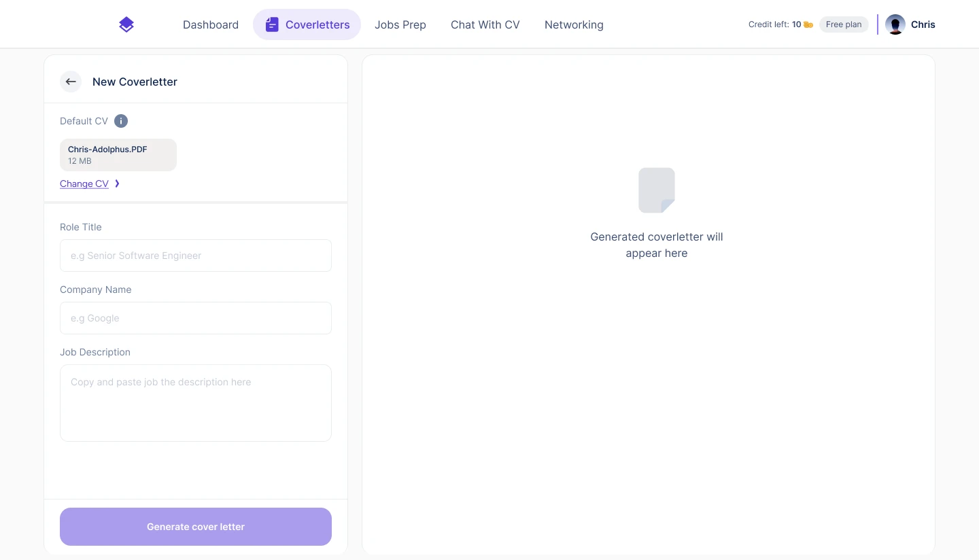Screen dimensions: 979x560
Task: Click the blank document placeholder icon
Action: pos(657,190)
